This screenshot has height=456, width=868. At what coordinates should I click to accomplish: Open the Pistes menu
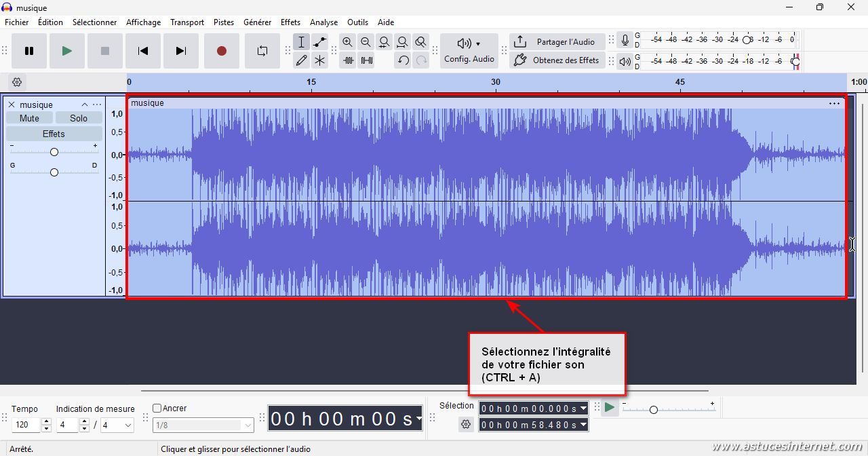coord(223,22)
